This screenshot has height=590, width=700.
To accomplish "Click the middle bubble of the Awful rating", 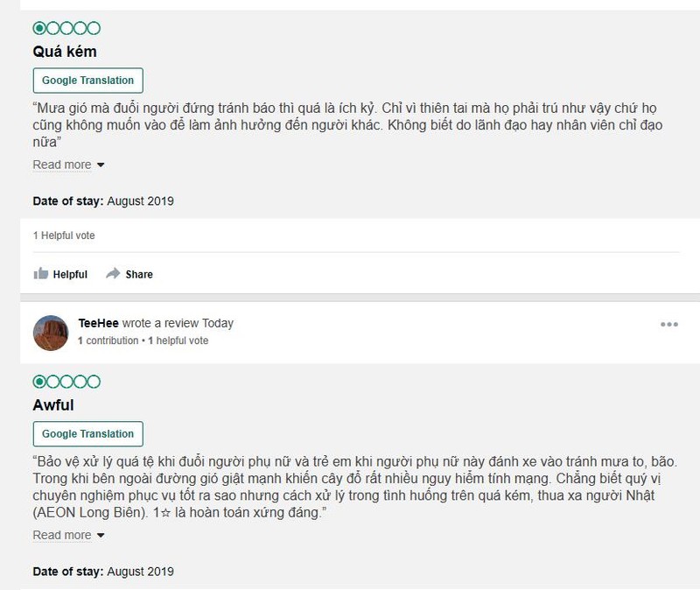I will click(x=66, y=382).
